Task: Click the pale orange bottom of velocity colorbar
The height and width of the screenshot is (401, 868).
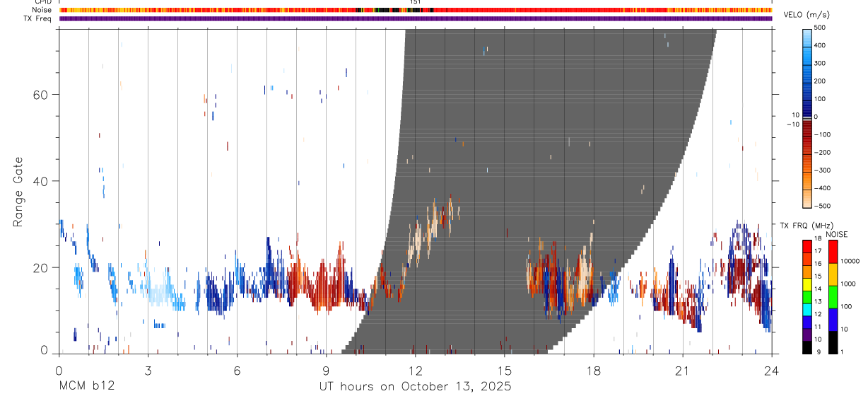Action: click(807, 200)
